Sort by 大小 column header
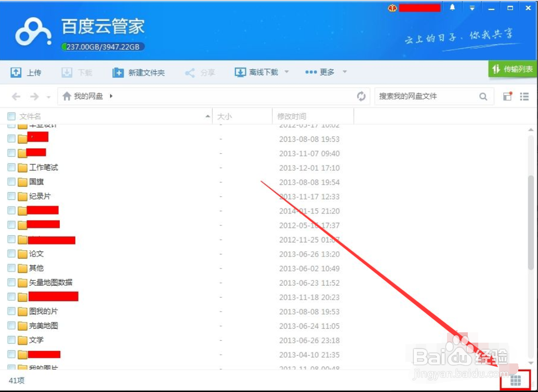Image resolution: width=538 pixels, height=392 pixels. [225, 116]
